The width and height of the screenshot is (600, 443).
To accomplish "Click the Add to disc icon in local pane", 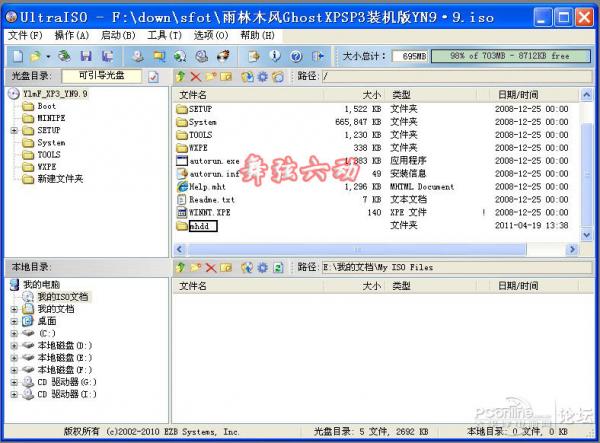I will [247, 267].
